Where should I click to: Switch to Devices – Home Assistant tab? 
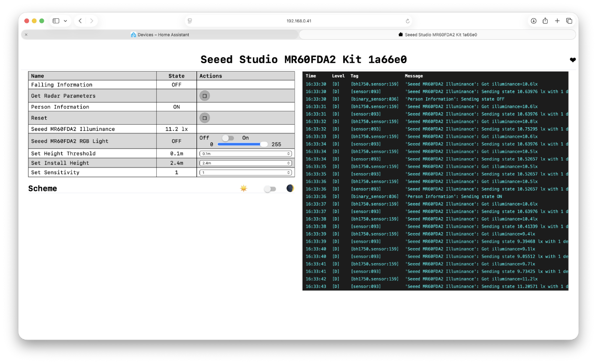coord(160,35)
